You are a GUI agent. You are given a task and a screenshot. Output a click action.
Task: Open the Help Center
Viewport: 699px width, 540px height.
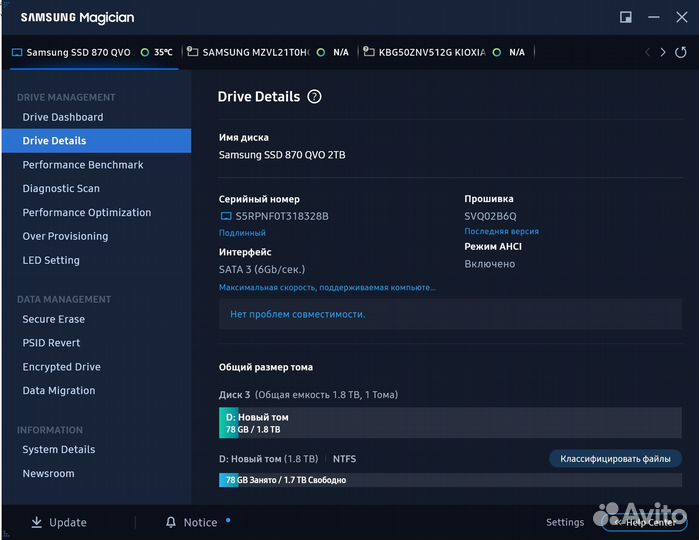[x=645, y=522]
